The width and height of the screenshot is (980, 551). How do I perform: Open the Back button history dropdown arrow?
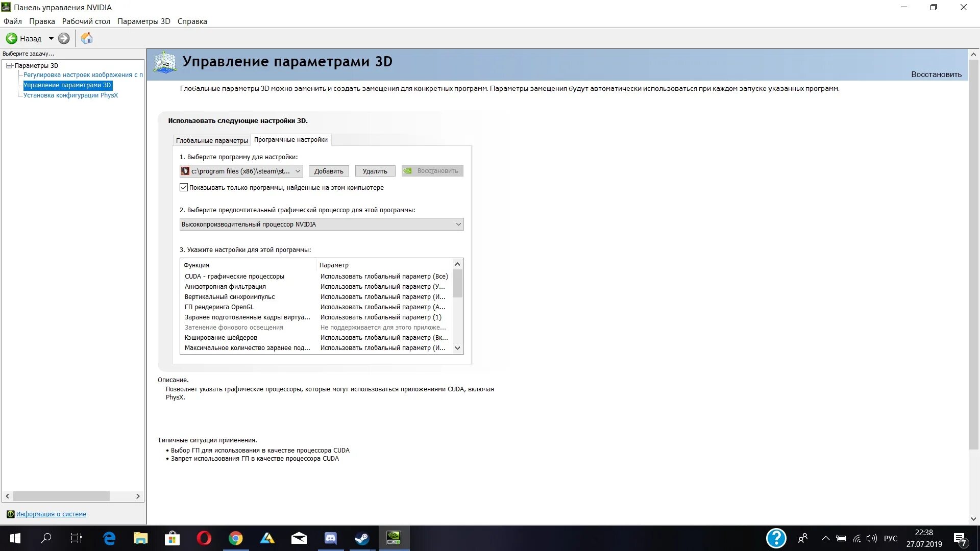pyautogui.click(x=51, y=38)
